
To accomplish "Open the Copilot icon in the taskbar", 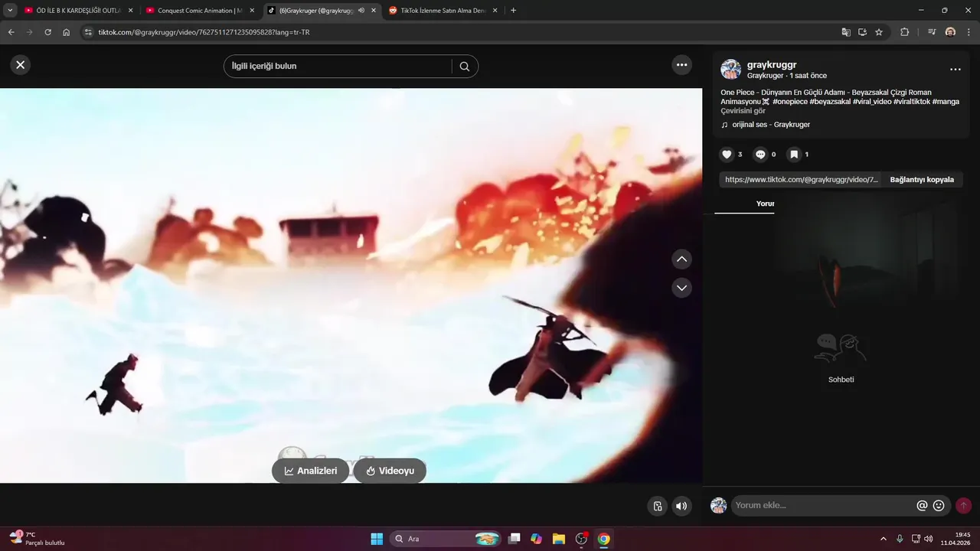I will click(x=536, y=539).
